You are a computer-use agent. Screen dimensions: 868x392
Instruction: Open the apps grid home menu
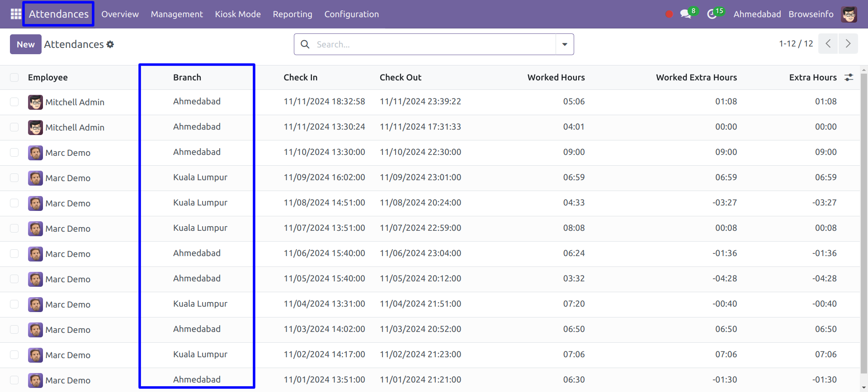click(x=16, y=14)
